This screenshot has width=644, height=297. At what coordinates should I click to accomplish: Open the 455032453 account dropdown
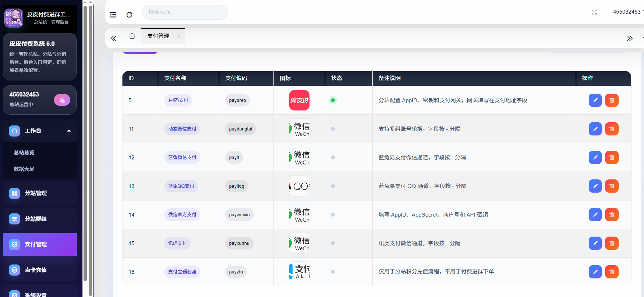[628, 12]
